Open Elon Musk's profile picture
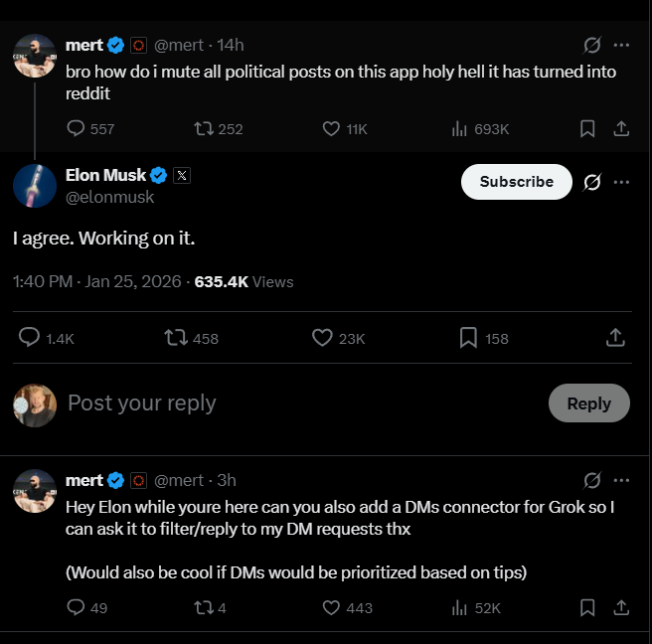Viewport: 652px width, 644px height. [x=34, y=185]
